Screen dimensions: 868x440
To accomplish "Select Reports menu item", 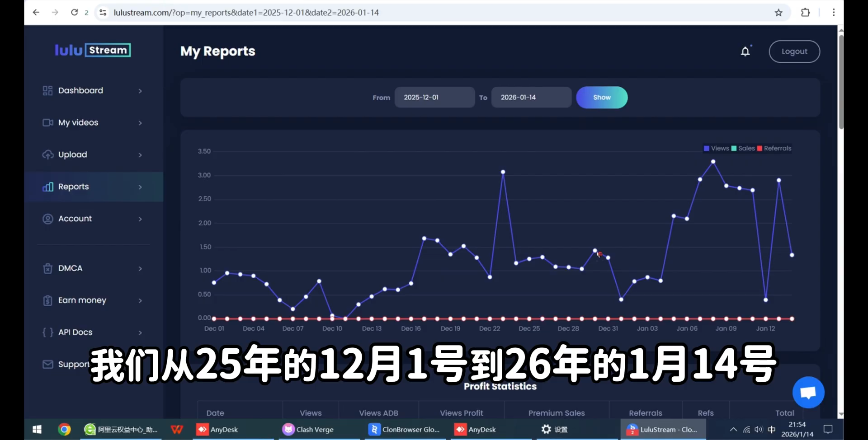I will [x=94, y=187].
